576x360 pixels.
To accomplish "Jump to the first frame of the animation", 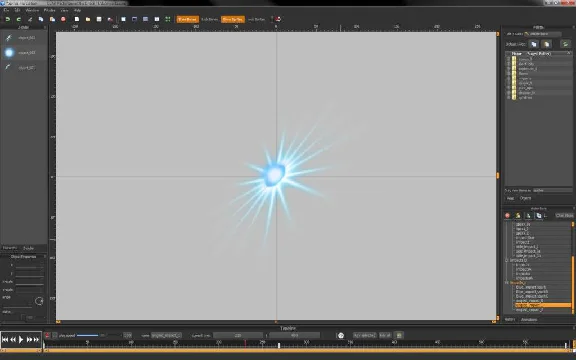I will pos(5,340).
